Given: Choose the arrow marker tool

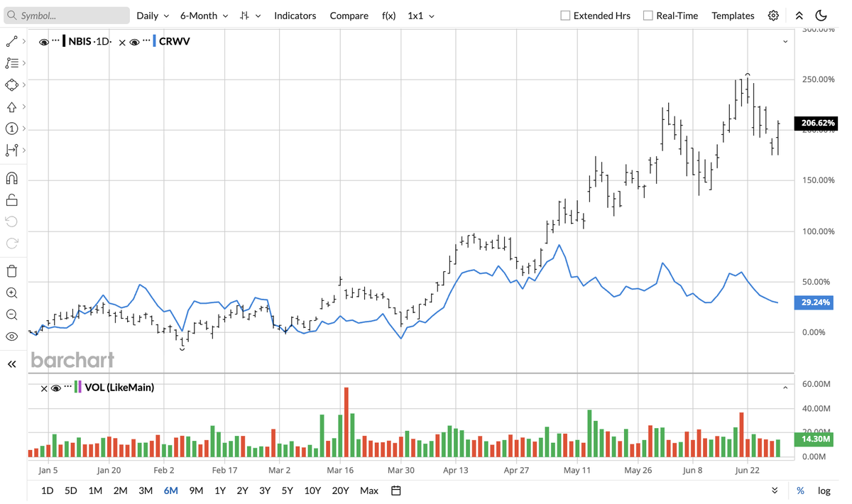Looking at the screenshot, I should point(11,107).
